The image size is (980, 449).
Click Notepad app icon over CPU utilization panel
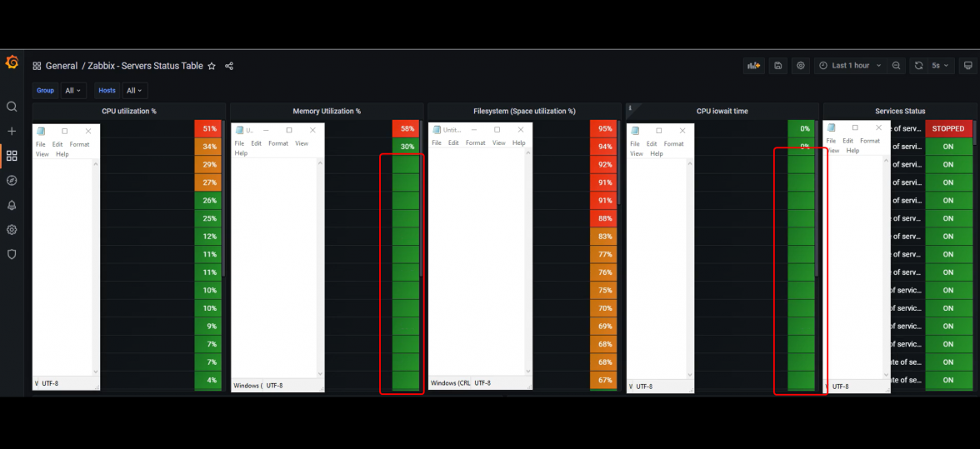coord(42,131)
